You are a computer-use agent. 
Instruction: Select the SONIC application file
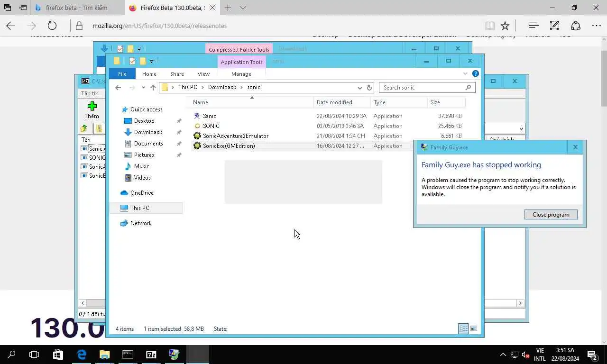point(211,126)
